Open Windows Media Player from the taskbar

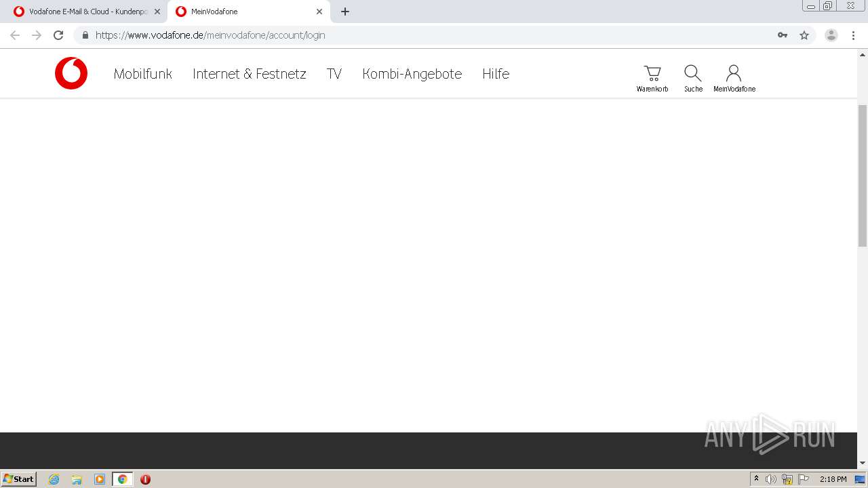100,479
